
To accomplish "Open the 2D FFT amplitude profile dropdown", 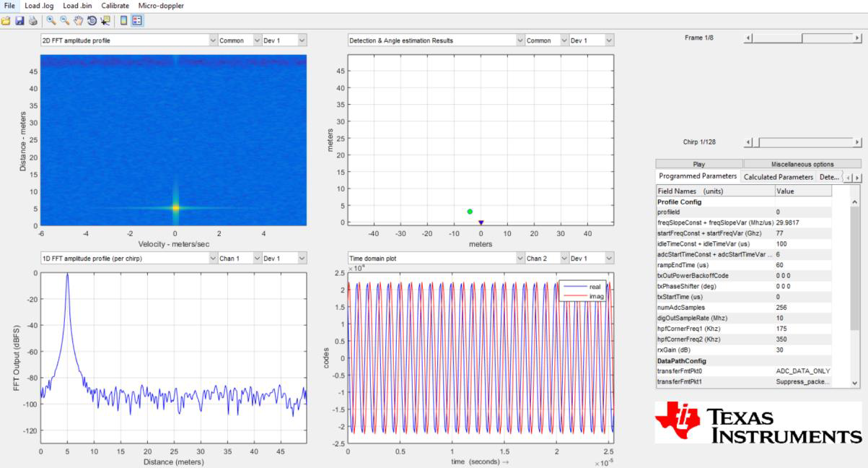I will pos(128,40).
